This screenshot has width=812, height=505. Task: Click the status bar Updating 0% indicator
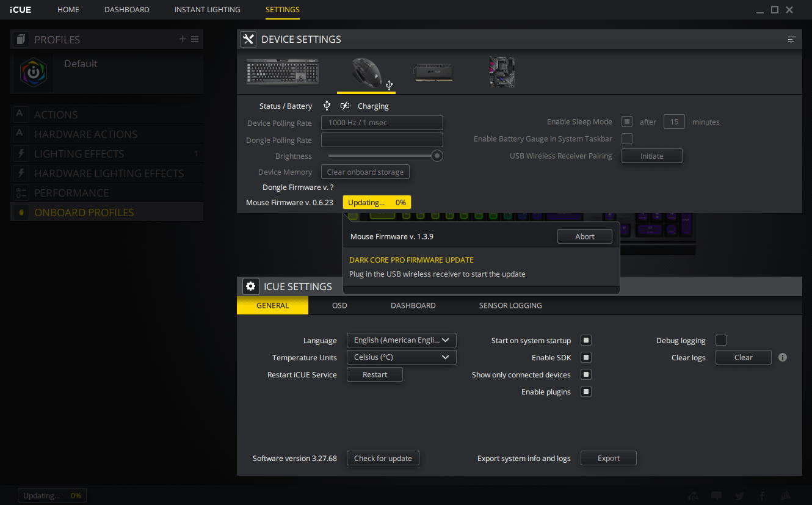pos(52,496)
